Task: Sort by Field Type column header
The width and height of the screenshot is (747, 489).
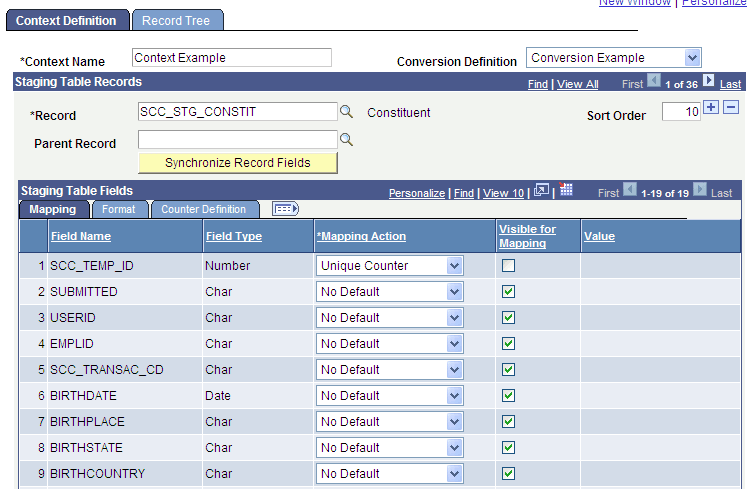Action: click(234, 236)
